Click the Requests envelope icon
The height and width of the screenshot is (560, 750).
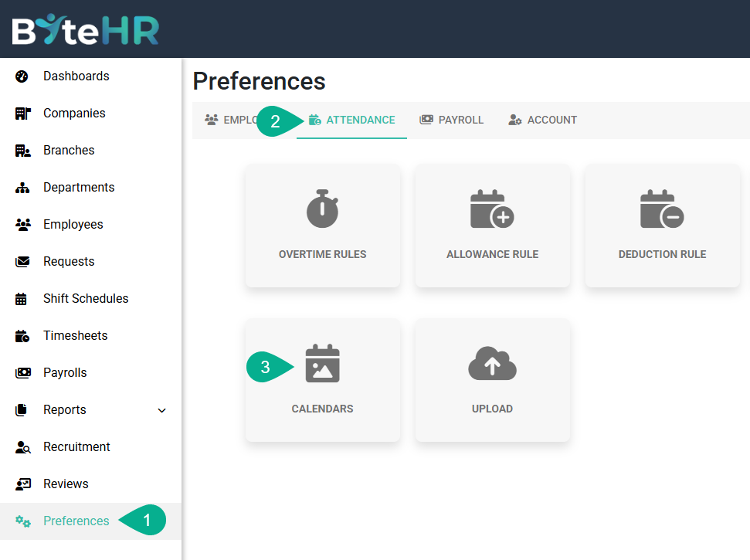click(22, 262)
